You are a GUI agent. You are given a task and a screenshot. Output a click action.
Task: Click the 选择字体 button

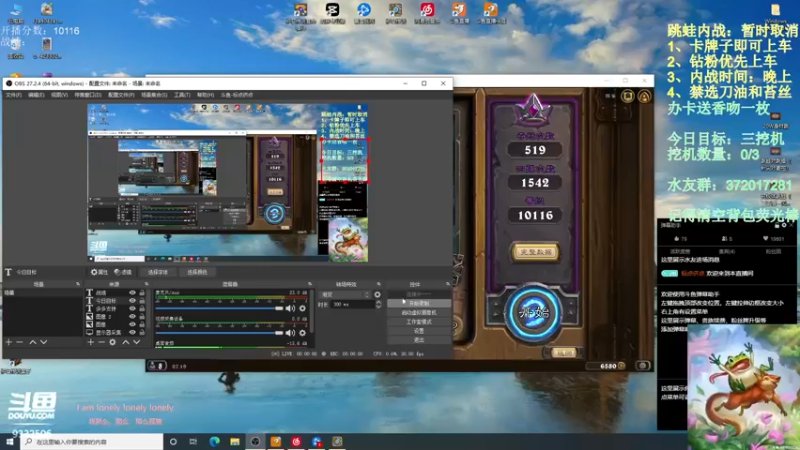[158, 272]
